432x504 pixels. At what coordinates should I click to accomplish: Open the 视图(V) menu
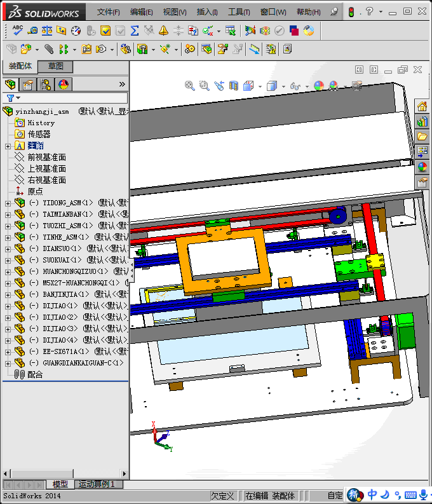pyautogui.click(x=175, y=12)
